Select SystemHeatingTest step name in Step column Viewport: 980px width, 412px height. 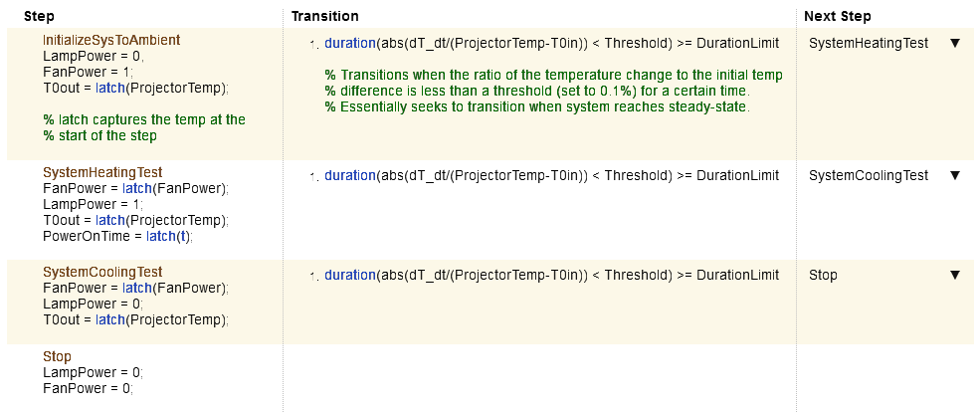click(102, 172)
